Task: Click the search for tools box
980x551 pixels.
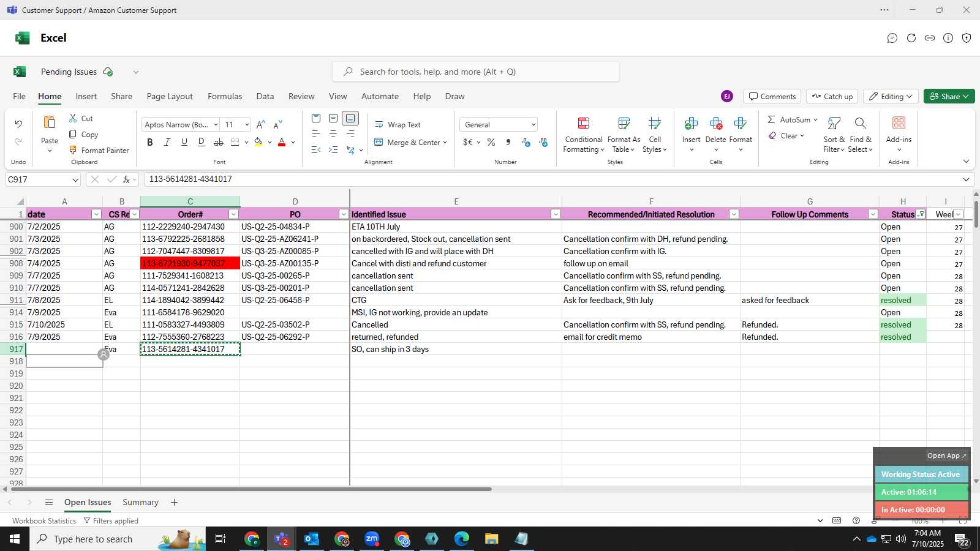Action: pyautogui.click(x=476, y=72)
